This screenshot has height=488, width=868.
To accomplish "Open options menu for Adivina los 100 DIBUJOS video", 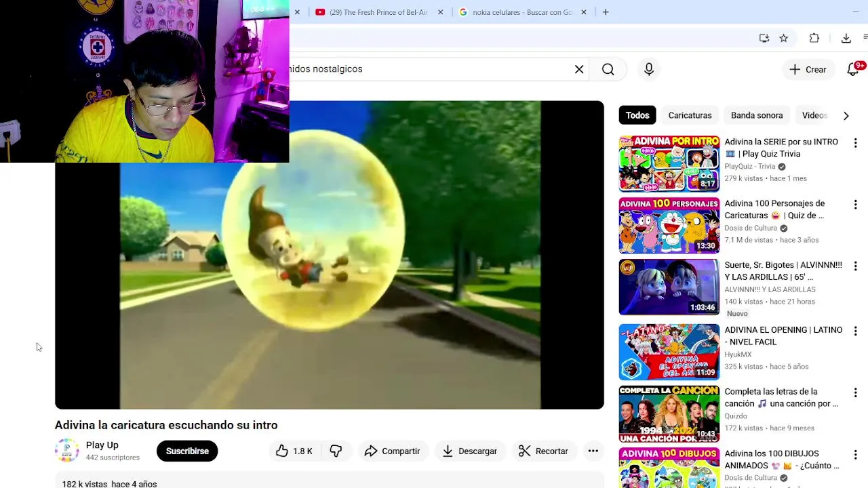I will [855, 455].
